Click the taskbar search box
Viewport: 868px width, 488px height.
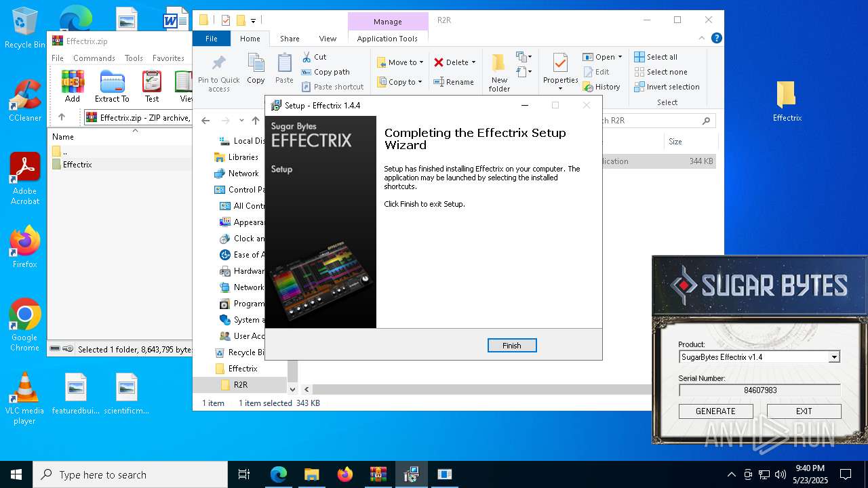coord(130,474)
